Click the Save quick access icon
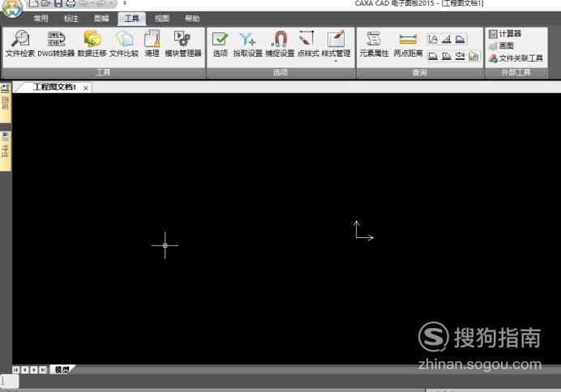The image size is (561, 392). pos(58,3)
